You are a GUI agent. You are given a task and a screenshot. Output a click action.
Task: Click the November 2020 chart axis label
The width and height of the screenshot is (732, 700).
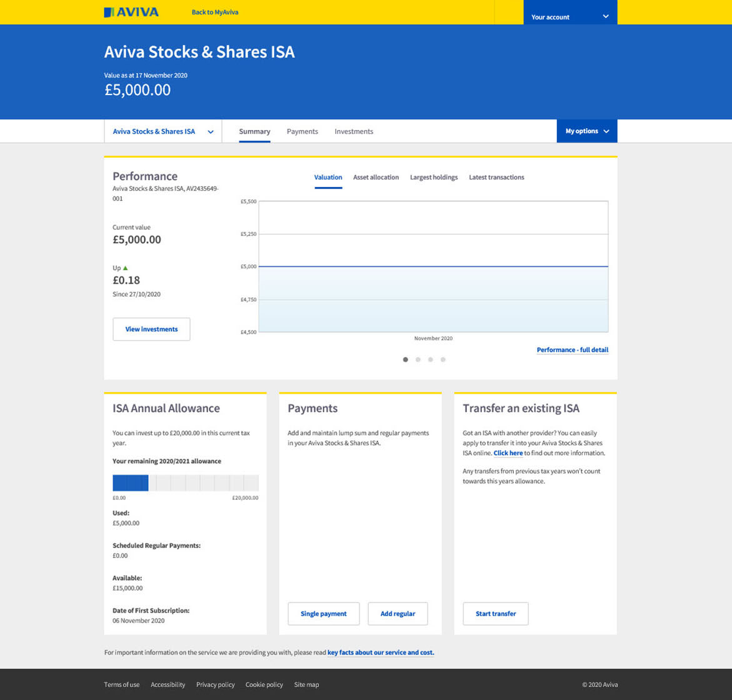[x=433, y=338]
